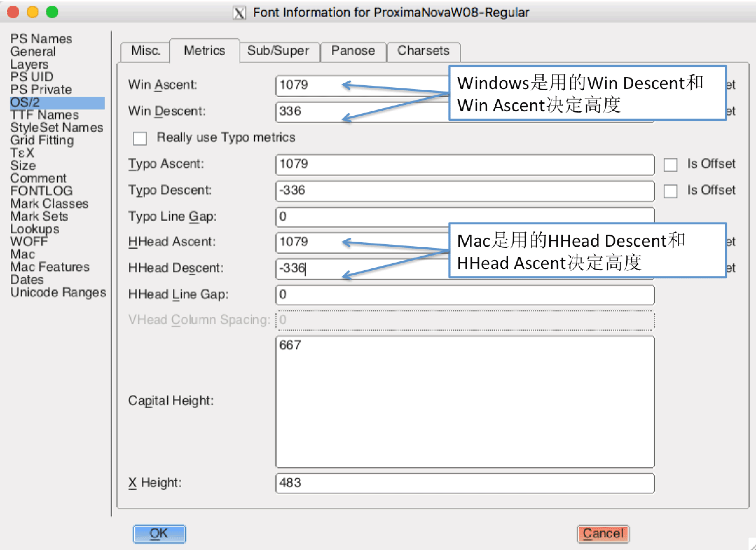Choose Mac Features in sidebar
The height and width of the screenshot is (550, 756).
tap(50, 267)
